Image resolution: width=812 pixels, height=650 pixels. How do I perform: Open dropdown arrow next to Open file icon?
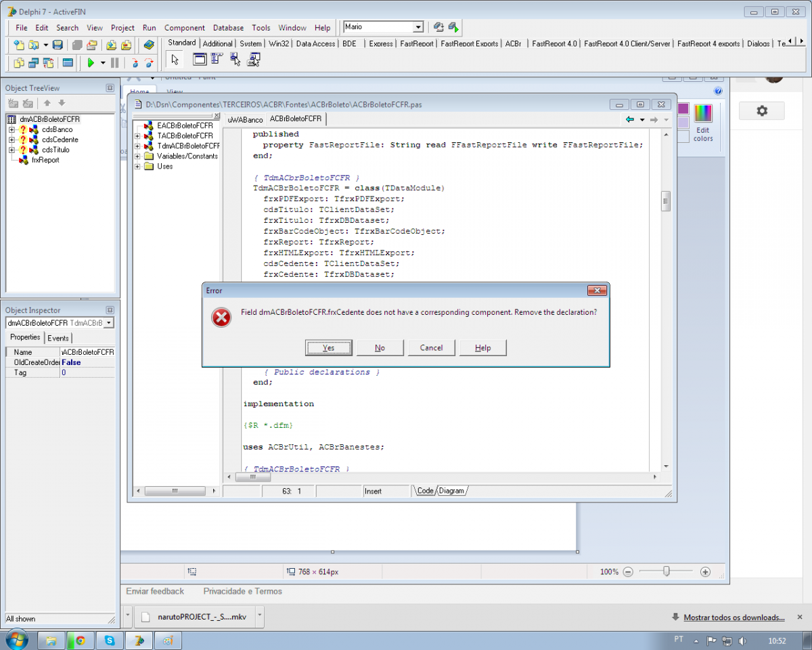[x=45, y=45]
